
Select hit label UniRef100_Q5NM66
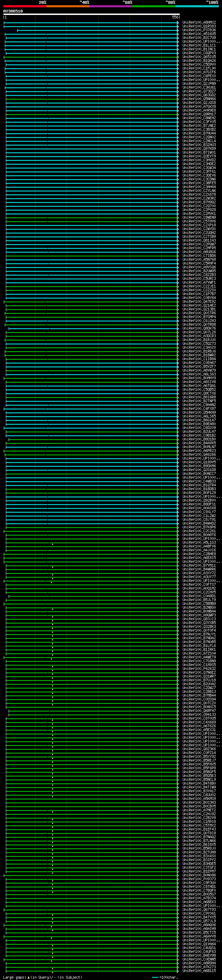coord(199,99)
